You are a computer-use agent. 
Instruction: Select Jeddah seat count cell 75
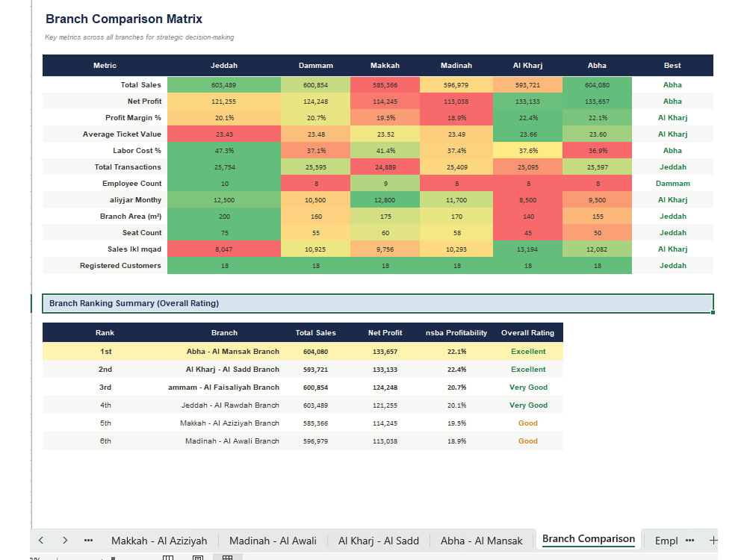click(x=224, y=233)
